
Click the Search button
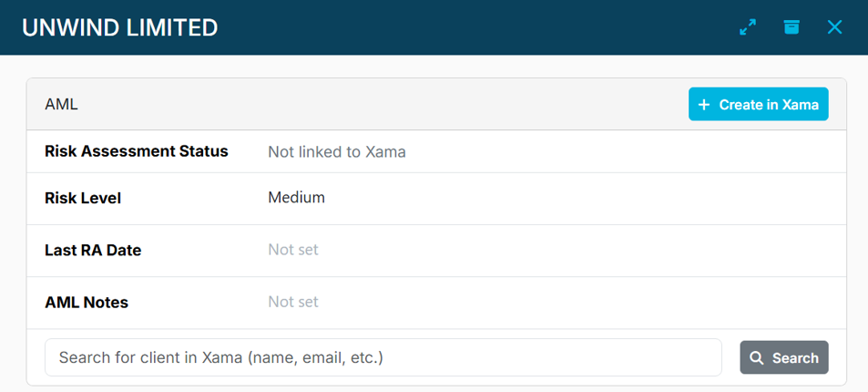(784, 357)
